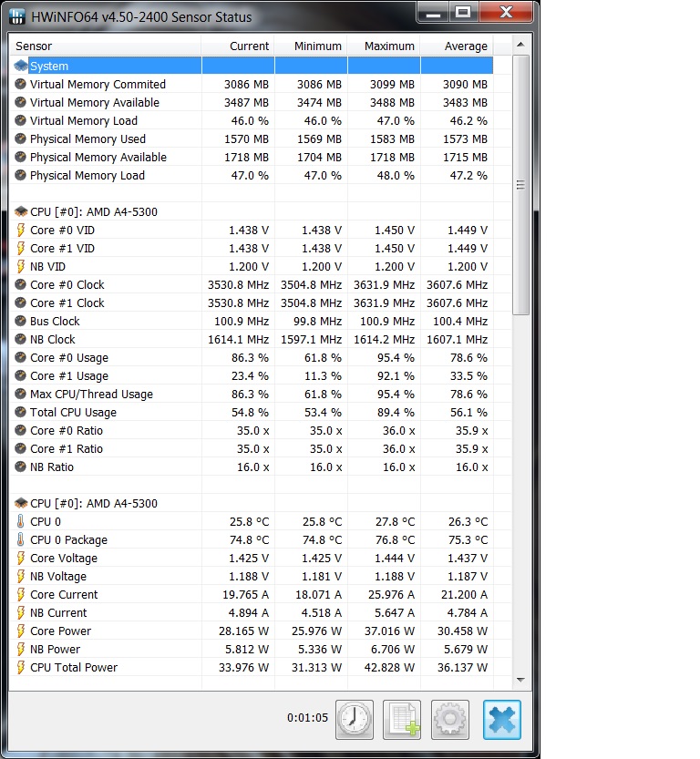Select the highlighted System row

[252, 66]
